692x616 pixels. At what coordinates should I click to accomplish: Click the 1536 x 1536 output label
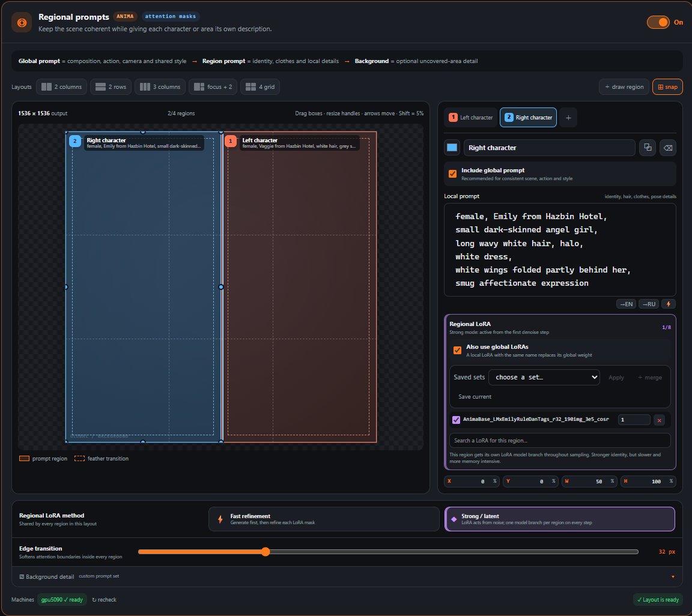[x=43, y=113]
